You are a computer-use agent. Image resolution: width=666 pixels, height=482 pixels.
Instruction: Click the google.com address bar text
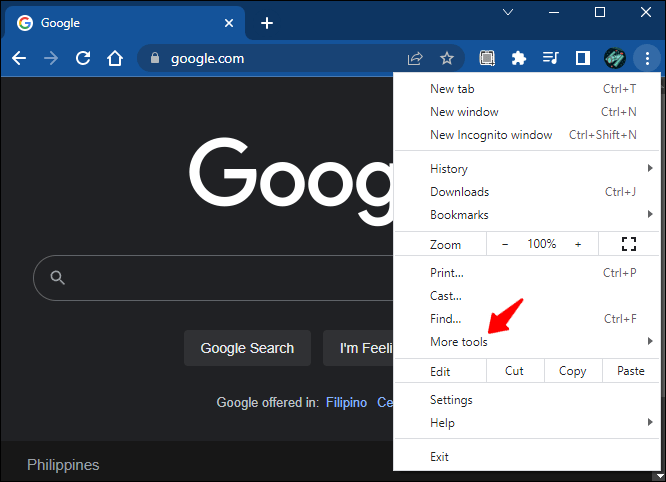pyautogui.click(x=207, y=58)
